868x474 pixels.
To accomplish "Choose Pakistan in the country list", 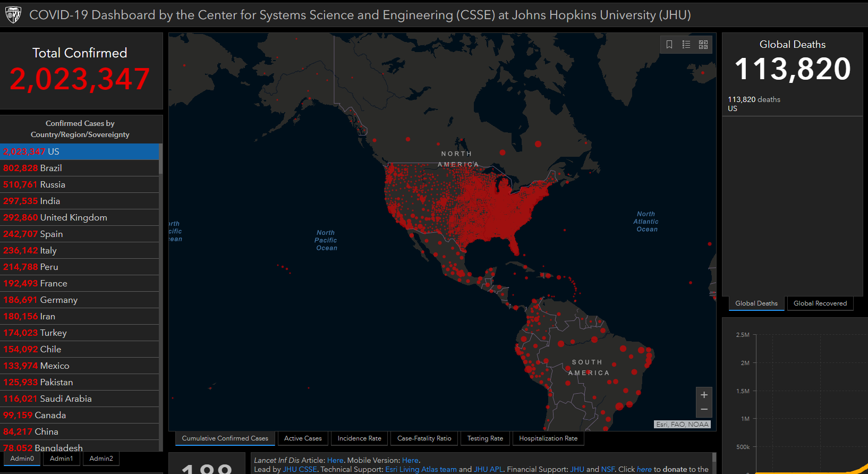I will [80, 382].
